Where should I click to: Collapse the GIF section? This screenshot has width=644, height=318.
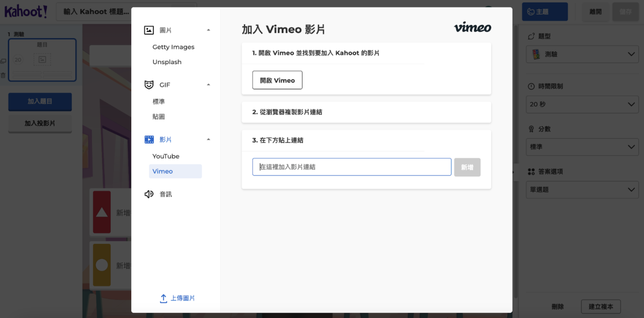coord(208,85)
